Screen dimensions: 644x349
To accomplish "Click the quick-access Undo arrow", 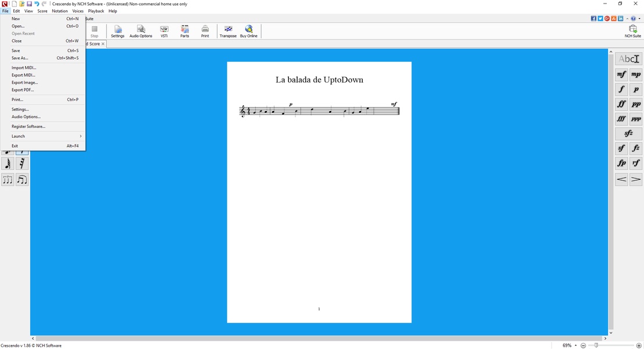I will pyautogui.click(x=37, y=3).
